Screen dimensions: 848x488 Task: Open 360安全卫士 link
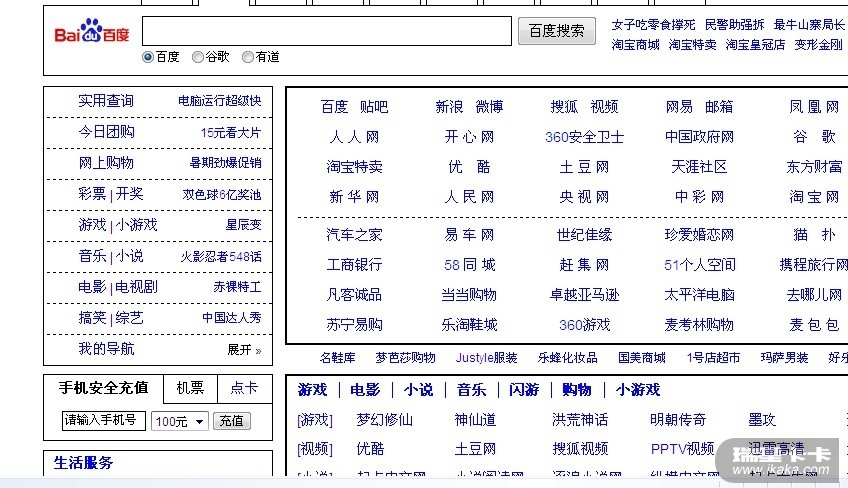pyautogui.click(x=585, y=137)
